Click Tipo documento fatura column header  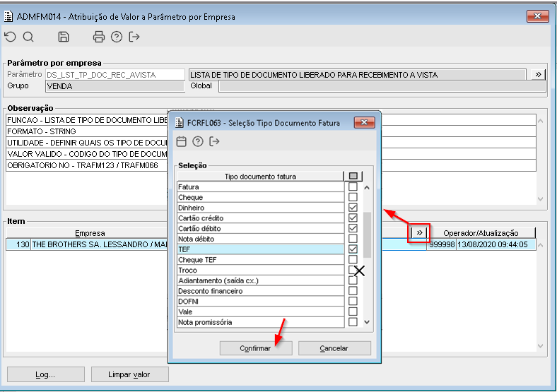(260, 176)
